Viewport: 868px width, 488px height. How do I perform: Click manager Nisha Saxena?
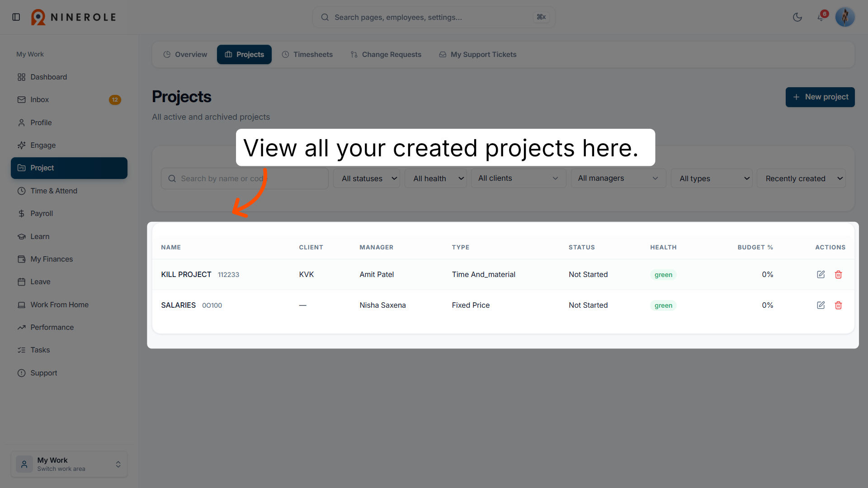click(x=382, y=305)
